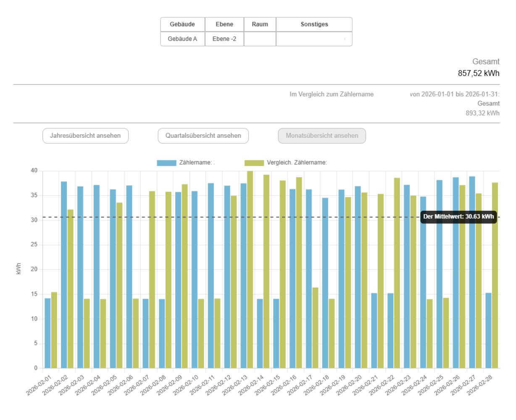Select the blue bar for 2026-02-27
516x420 pixels.
point(472,272)
